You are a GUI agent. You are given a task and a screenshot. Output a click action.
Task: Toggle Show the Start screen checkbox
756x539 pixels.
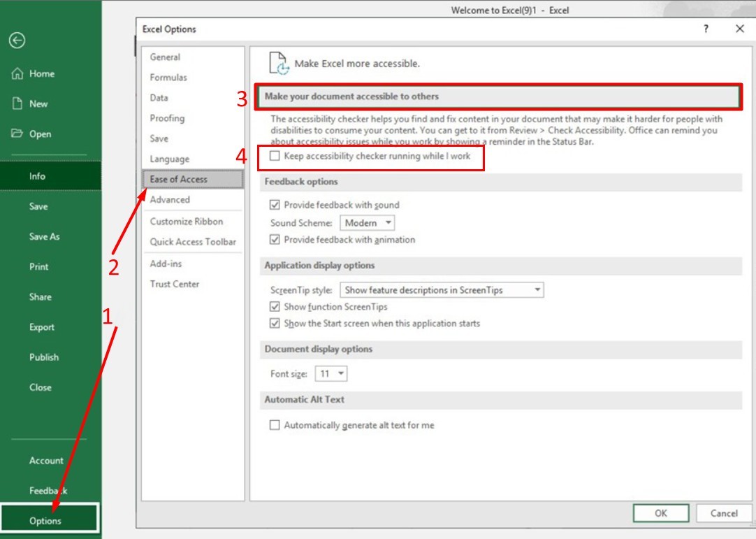[275, 323]
